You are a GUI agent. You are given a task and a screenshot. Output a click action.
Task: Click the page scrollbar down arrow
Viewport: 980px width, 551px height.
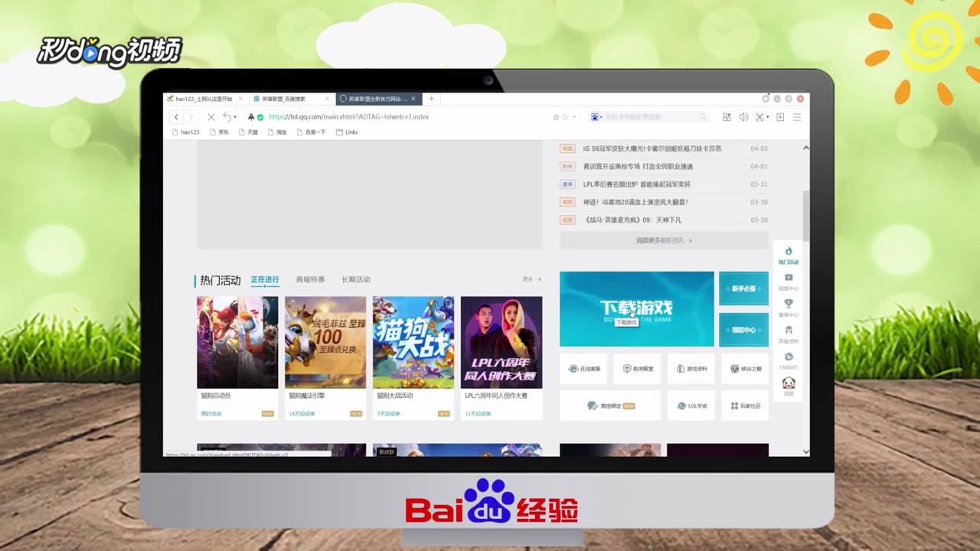[805, 452]
